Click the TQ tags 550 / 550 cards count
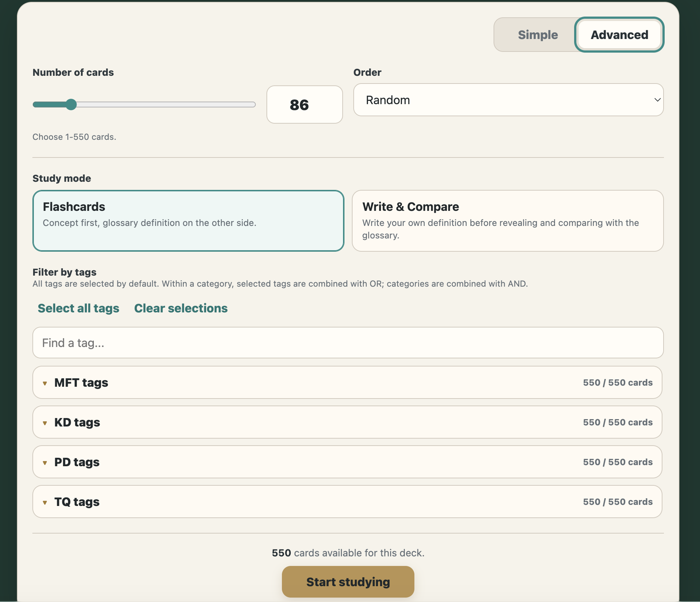700x602 pixels. point(618,502)
